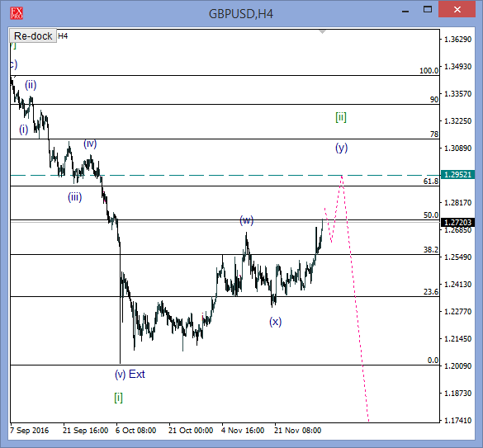Screen dimensions: 483x448
Task: Click the 50.0 Fibonacci level label
Action: tap(431, 215)
